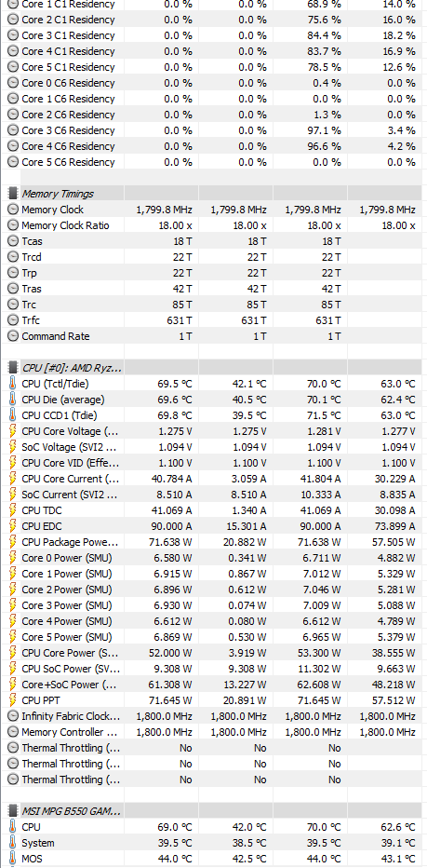Click the clock icon beside Memory Clock

[x=13, y=210]
